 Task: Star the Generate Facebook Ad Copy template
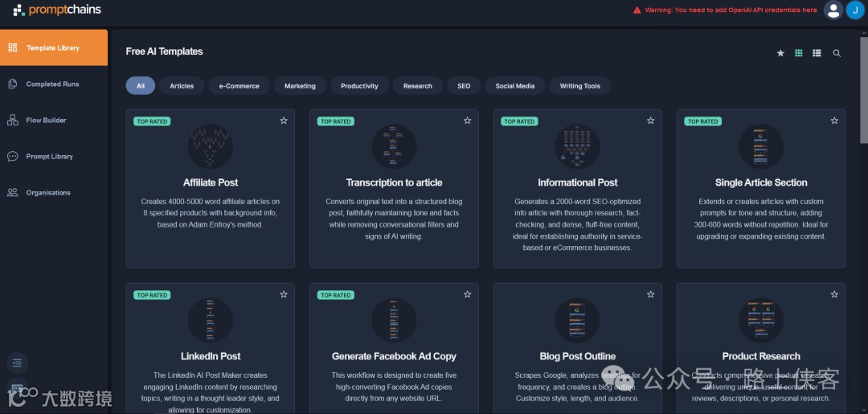point(467,294)
